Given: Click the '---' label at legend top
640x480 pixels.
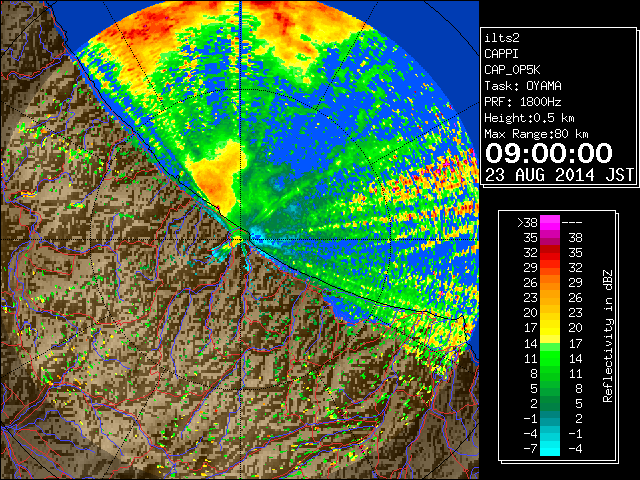Looking at the screenshot, I should [572, 223].
